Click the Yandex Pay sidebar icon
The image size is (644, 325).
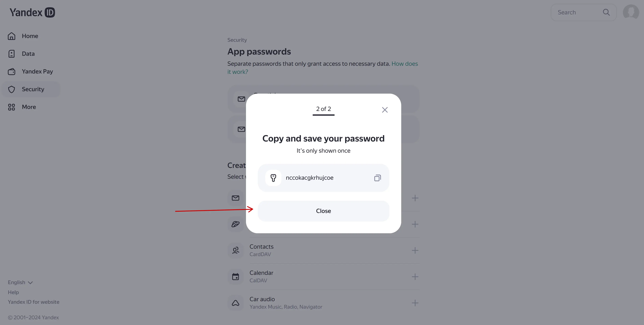pos(12,71)
